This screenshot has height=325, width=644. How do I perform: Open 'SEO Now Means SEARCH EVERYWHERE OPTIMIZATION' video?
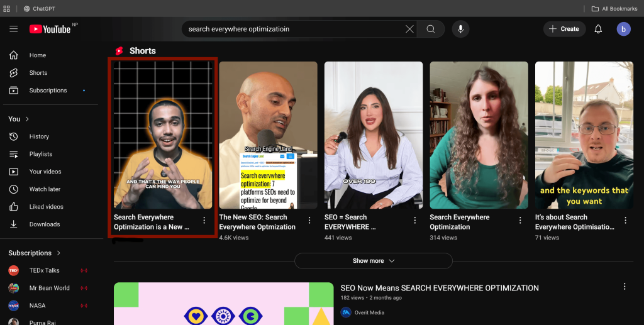(440, 288)
